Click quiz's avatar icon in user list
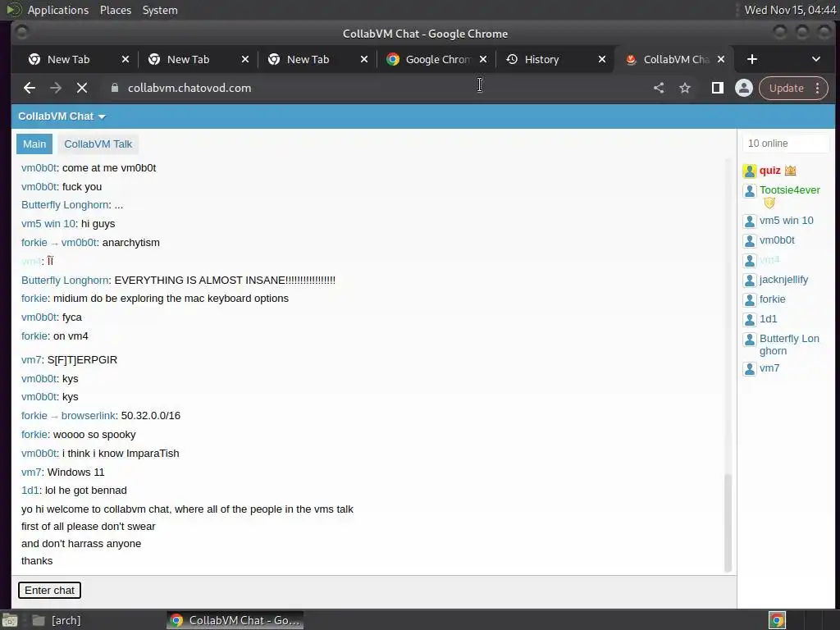Screen dimensions: 840x630 (x=750, y=171)
